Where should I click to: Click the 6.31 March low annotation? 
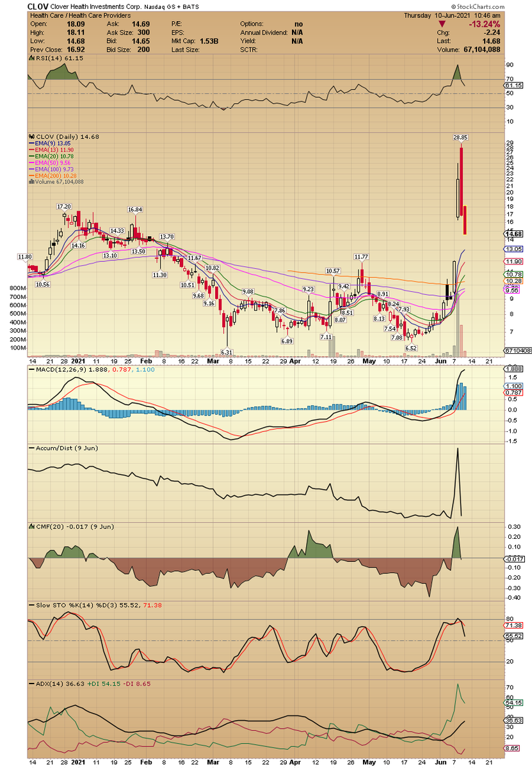click(x=226, y=352)
